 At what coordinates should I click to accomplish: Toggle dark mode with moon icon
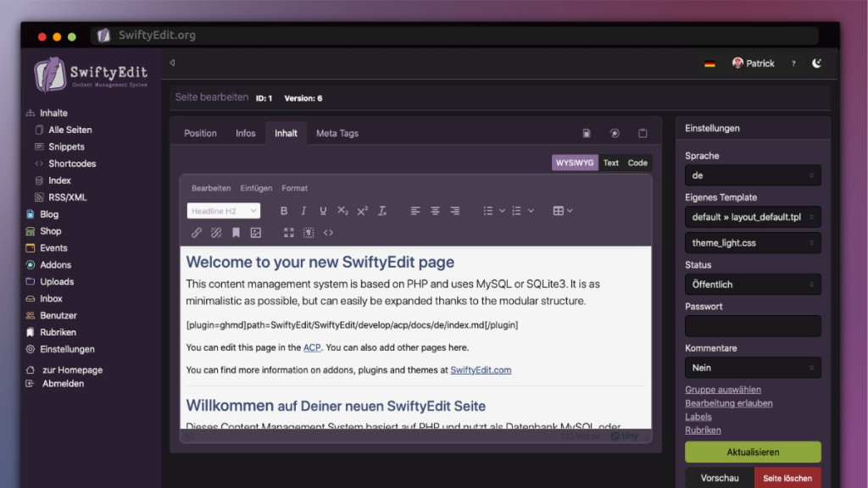(817, 64)
